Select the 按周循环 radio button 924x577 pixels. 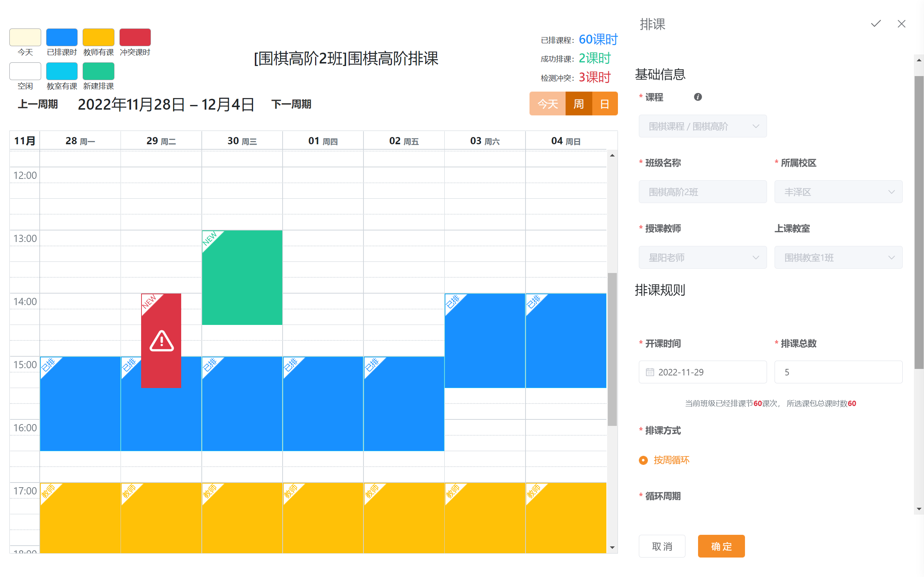coord(643,460)
